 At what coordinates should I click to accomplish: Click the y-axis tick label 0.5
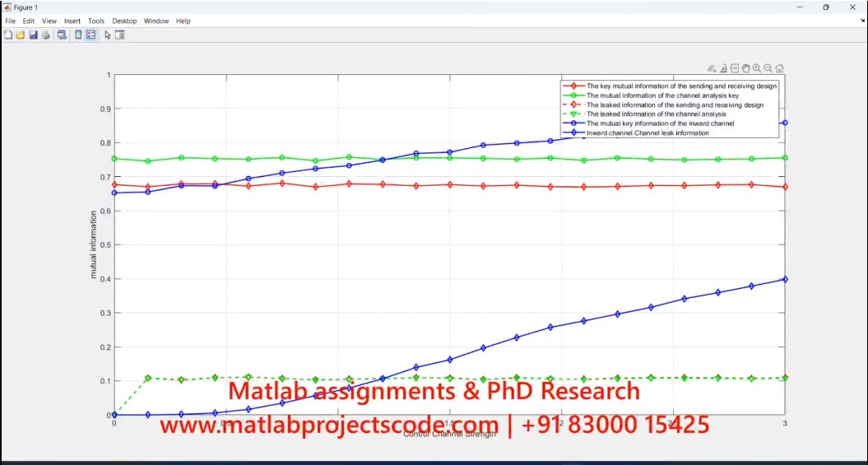click(x=106, y=245)
